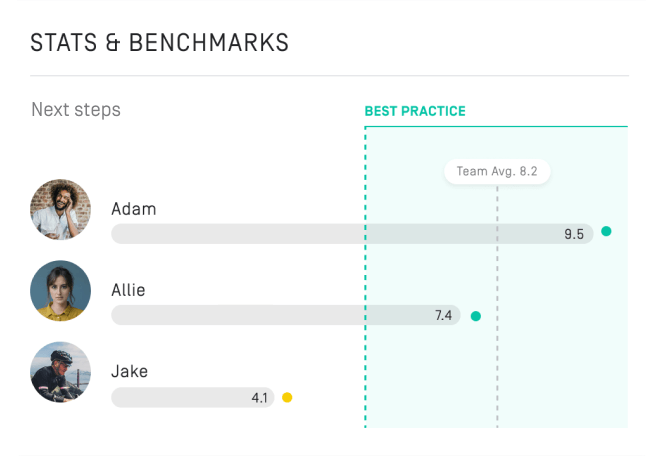Viewport: 664px width, 456px height.
Task: Click the 9.5 score value
Action: coord(574,234)
